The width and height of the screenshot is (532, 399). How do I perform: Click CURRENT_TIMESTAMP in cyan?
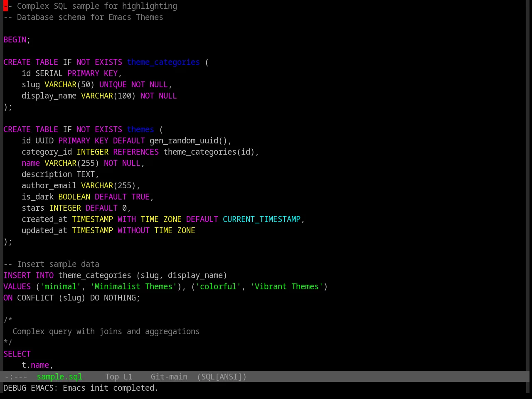[261, 219]
